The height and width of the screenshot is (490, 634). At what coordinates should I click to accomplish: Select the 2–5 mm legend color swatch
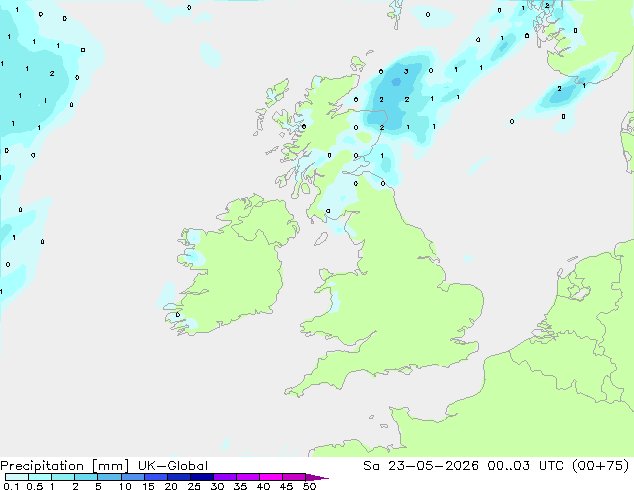pyautogui.click(x=86, y=477)
